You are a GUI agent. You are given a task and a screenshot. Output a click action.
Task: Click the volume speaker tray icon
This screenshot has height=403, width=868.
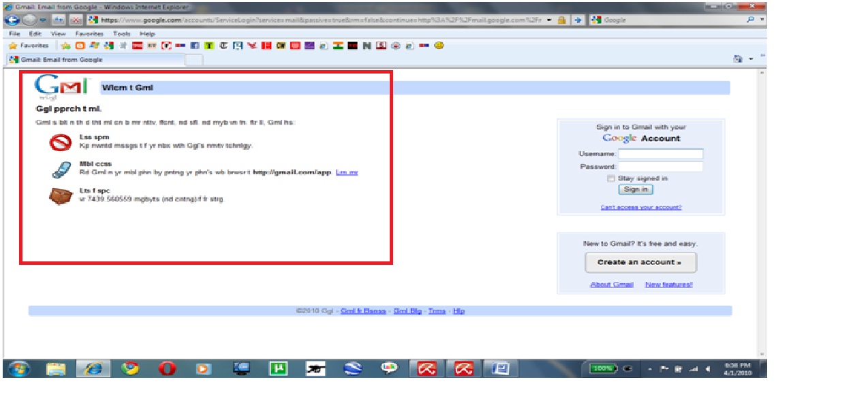709,369
